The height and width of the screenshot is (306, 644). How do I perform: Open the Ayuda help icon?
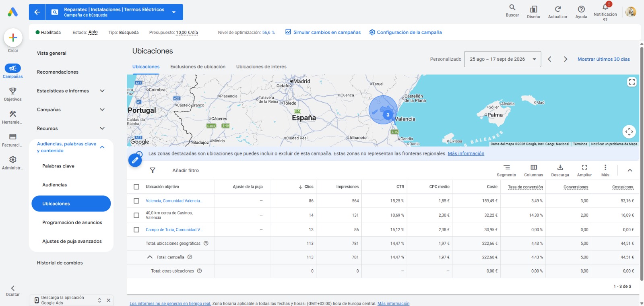point(581,9)
